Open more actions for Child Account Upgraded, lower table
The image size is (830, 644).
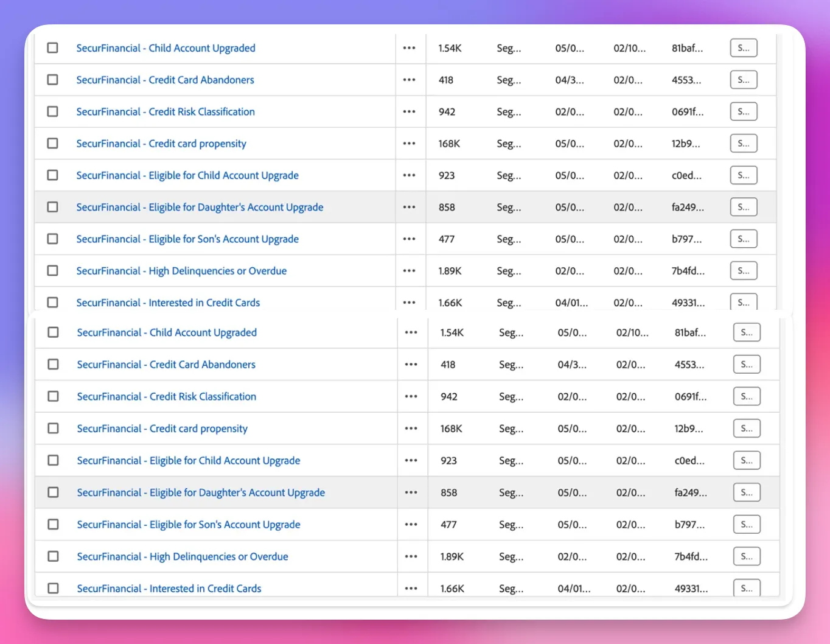411,332
